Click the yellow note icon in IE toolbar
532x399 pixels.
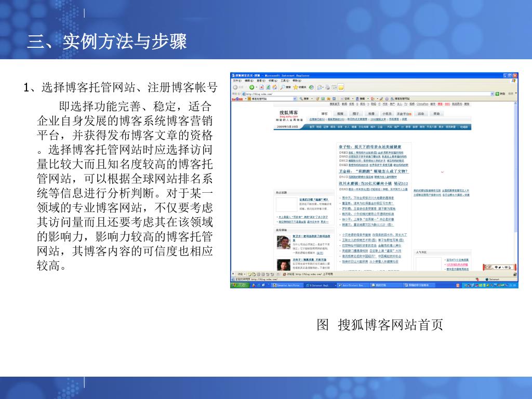341,87
